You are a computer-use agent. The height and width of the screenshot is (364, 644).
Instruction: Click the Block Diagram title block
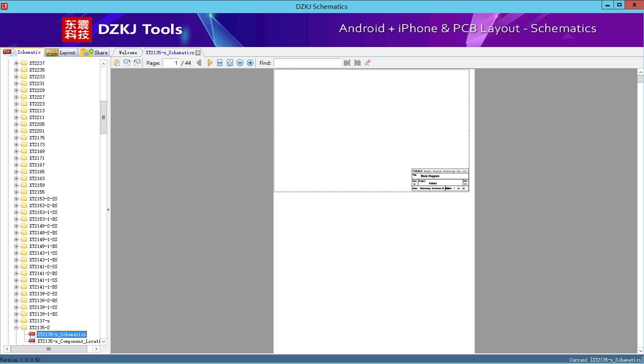pyautogui.click(x=440, y=180)
